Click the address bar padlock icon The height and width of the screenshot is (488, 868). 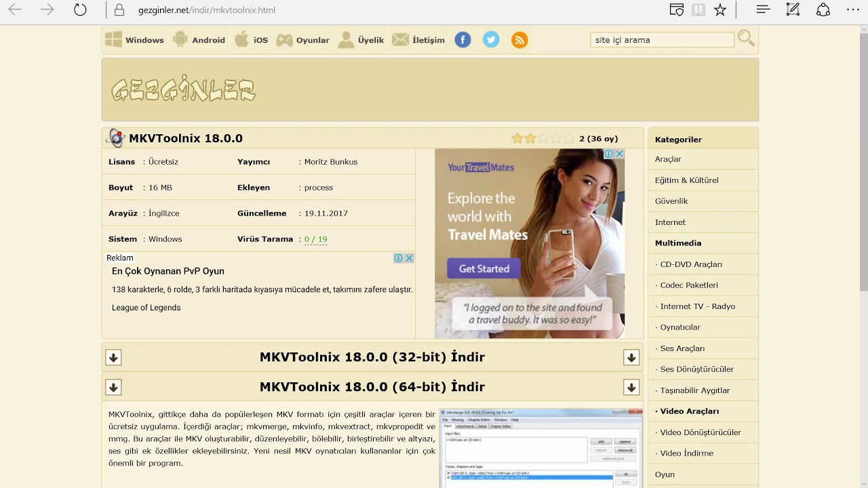(119, 10)
